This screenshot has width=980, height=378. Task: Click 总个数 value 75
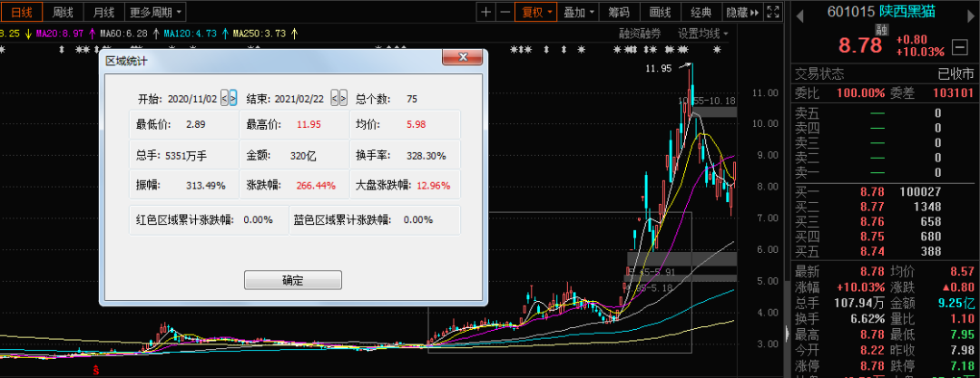pyautogui.click(x=412, y=99)
